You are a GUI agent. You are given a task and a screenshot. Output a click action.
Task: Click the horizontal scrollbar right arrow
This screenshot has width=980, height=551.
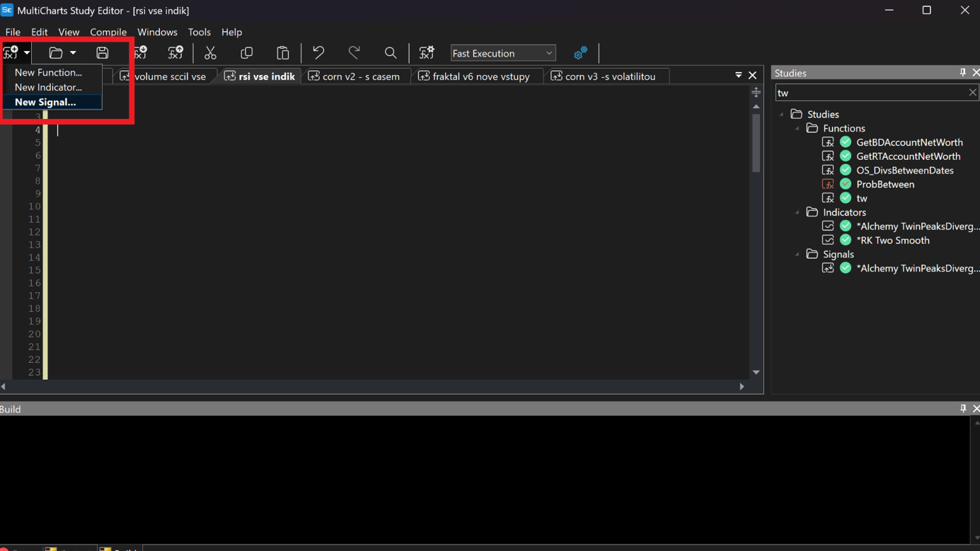point(742,387)
